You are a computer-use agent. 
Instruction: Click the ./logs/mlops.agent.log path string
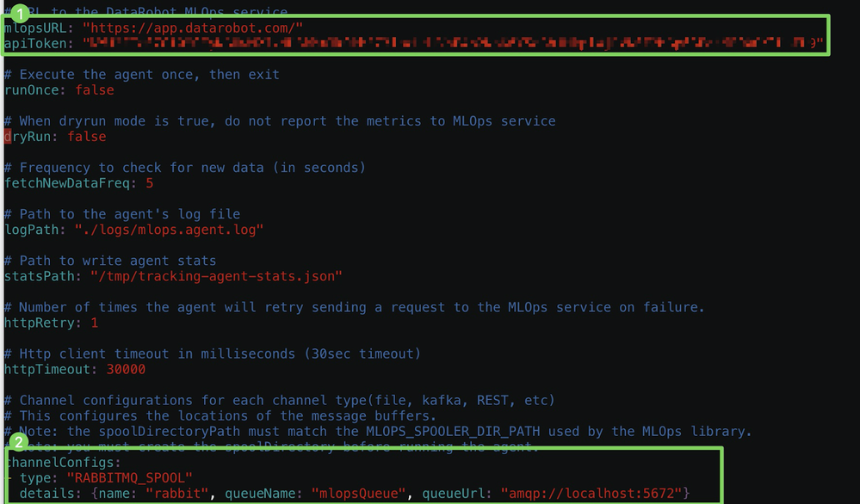click(170, 230)
